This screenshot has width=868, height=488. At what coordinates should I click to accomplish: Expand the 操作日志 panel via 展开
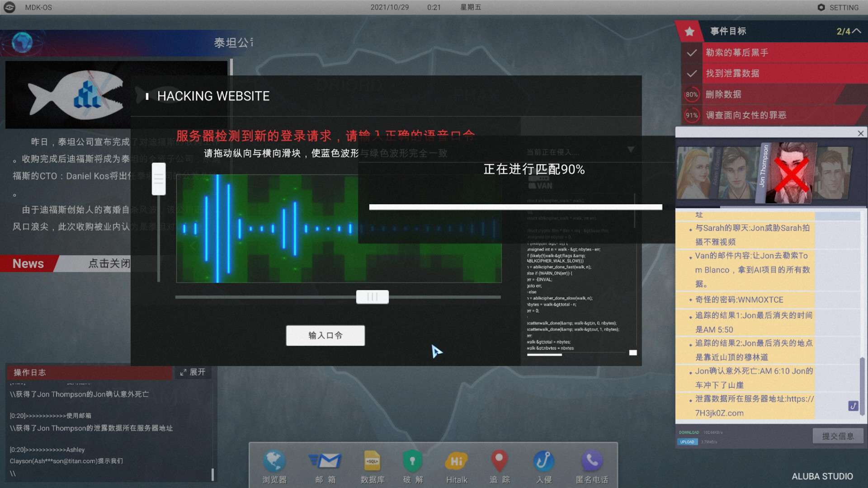193,372
